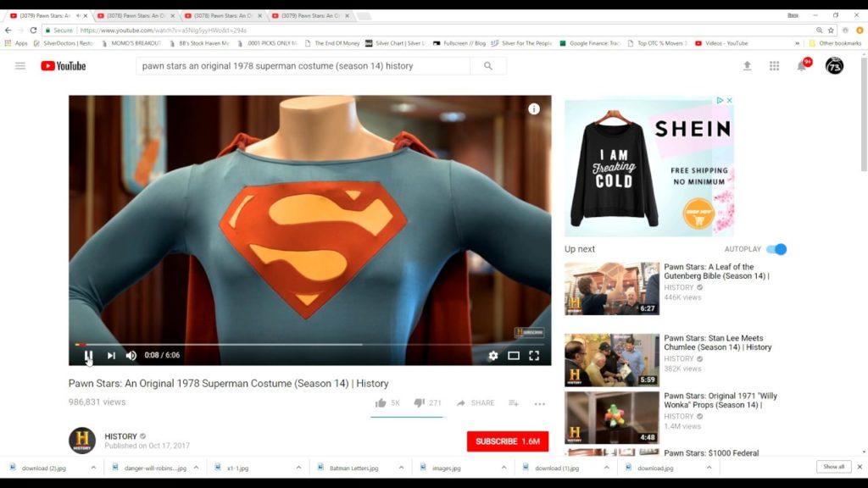Open The End Of Money bookmark

332,43
